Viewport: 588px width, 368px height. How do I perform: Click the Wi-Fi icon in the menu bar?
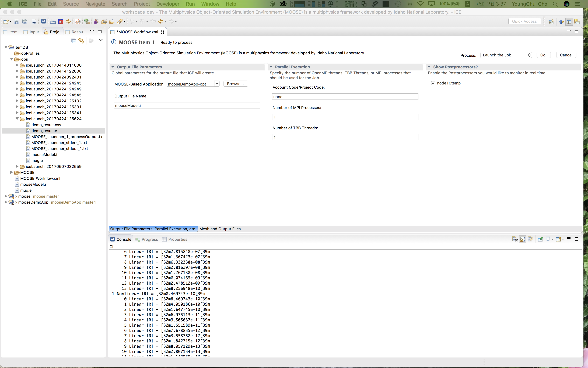tap(420, 4)
